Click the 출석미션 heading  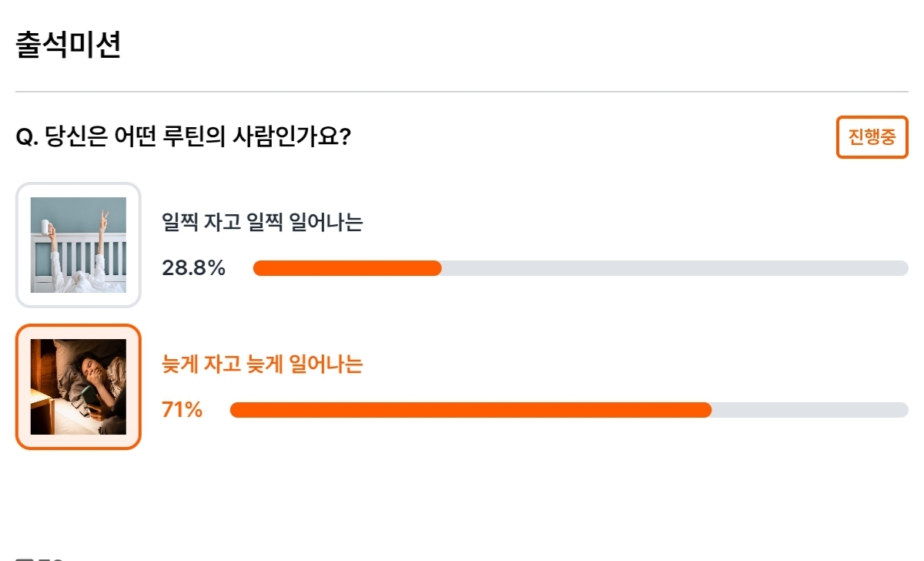tap(69, 45)
